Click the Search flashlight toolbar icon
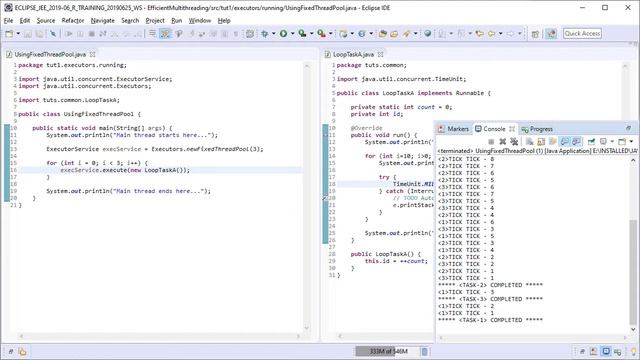The height and width of the screenshot is (360, 640). tap(406, 34)
